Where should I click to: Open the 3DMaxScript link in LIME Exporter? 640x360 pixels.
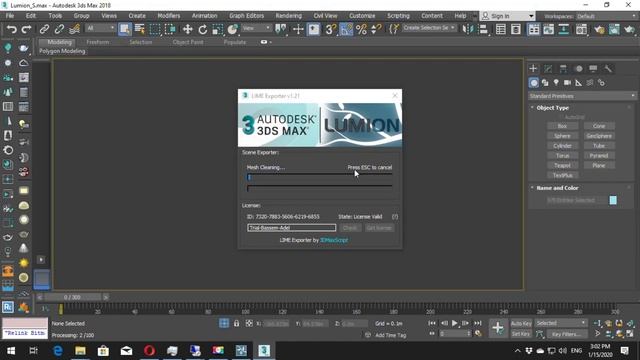coord(334,240)
